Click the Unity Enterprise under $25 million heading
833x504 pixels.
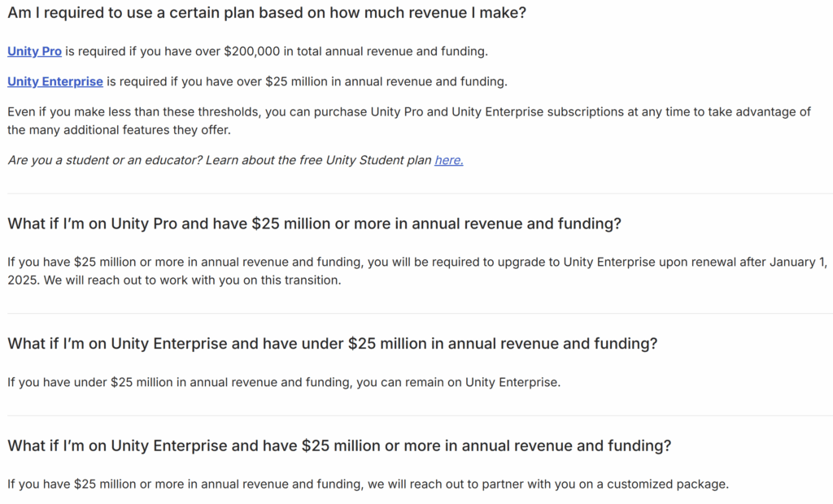[x=332, y=343]
